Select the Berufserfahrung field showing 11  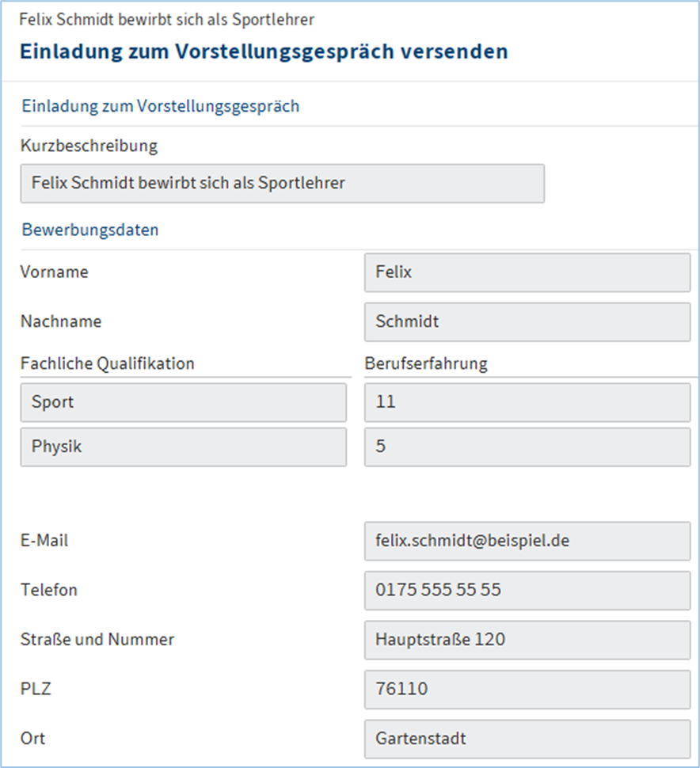(x=527, y=402)
